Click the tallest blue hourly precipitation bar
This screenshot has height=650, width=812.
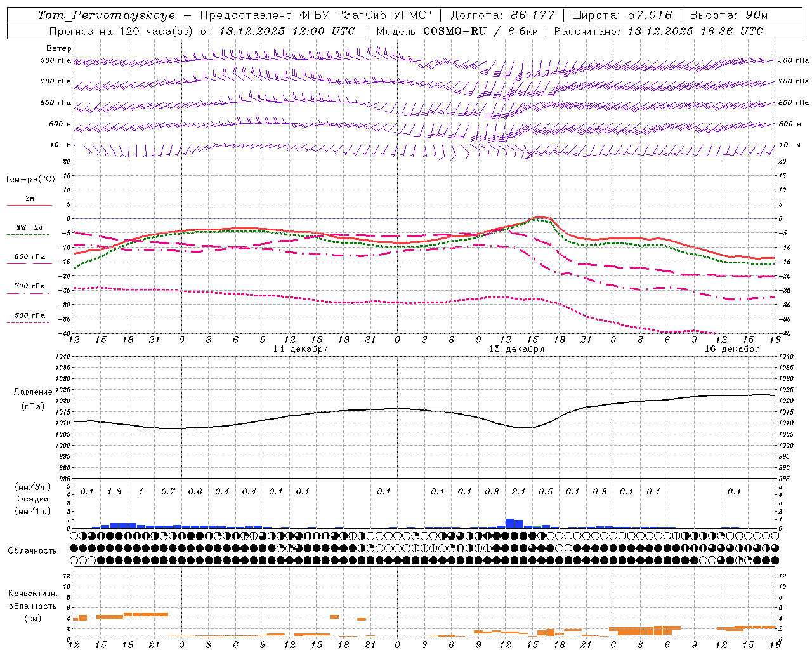pyautogui.click(x=509, y=524)
